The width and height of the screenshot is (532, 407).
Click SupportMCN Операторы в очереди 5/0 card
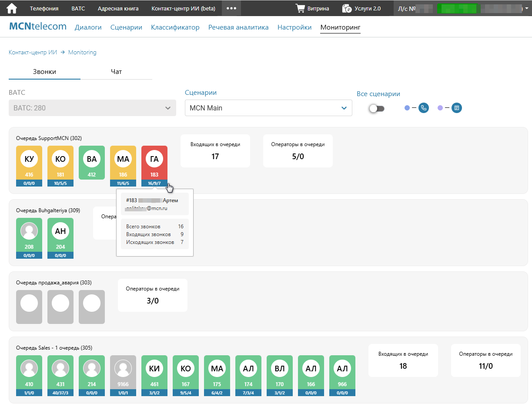[x=298, y=150]
